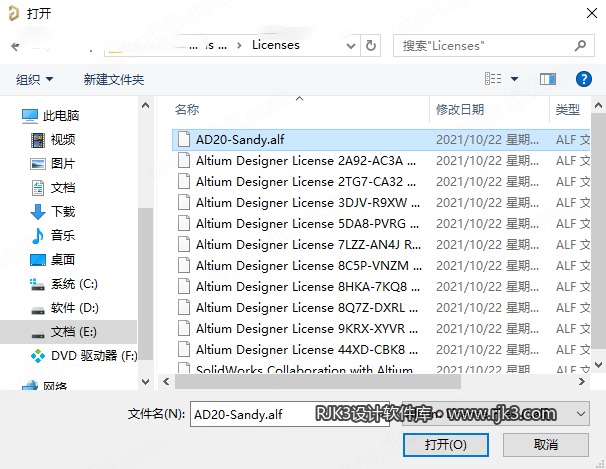Click the 音乐 note icon

[x=37, y=236]
